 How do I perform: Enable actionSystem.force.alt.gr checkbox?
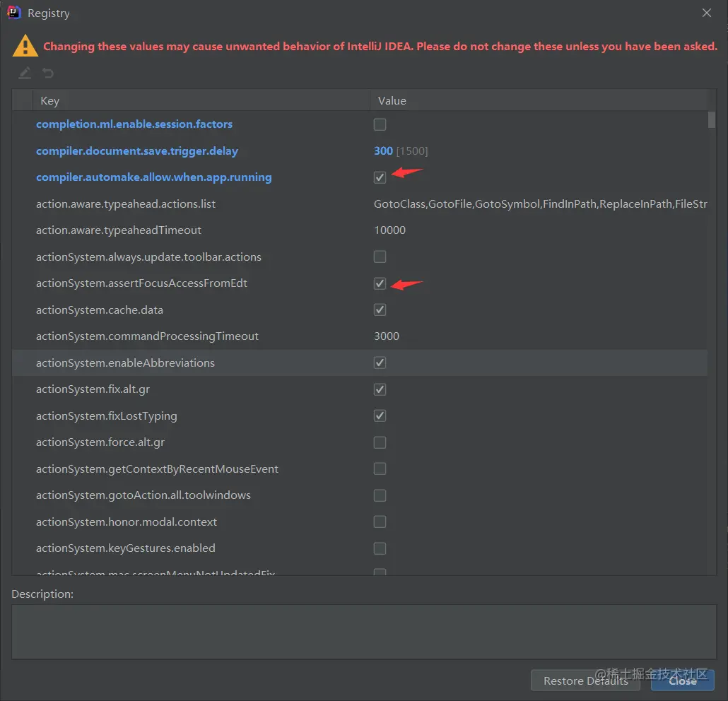(x=380, y=442)
